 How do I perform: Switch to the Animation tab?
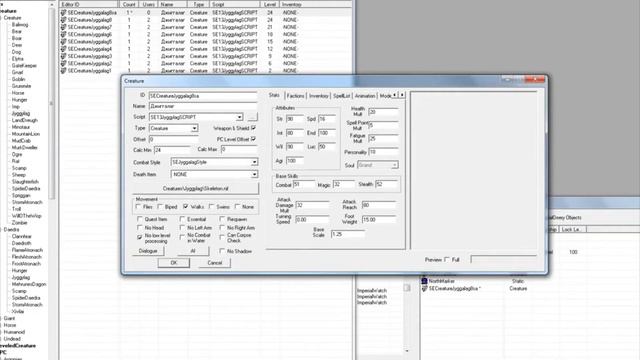tap(365, 96)
